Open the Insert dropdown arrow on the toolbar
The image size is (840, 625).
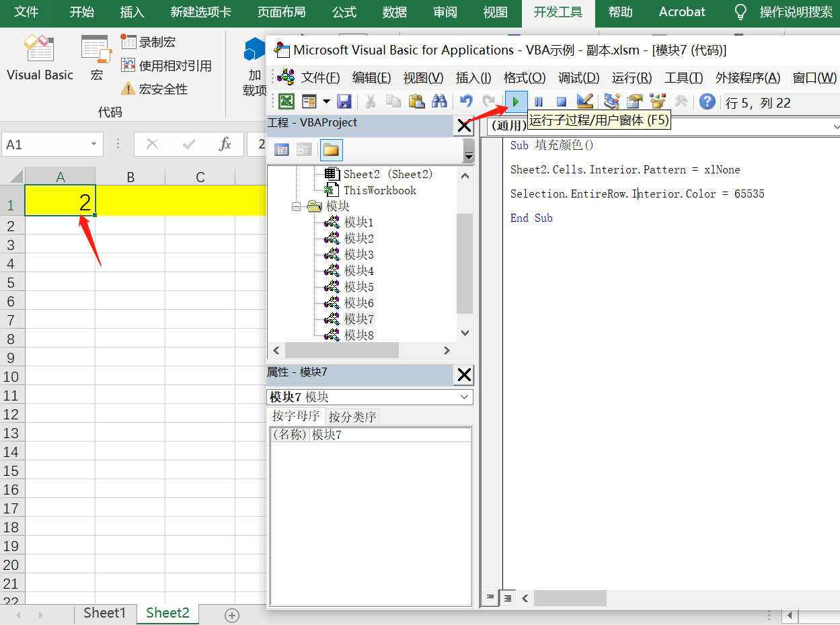(327, 101)
